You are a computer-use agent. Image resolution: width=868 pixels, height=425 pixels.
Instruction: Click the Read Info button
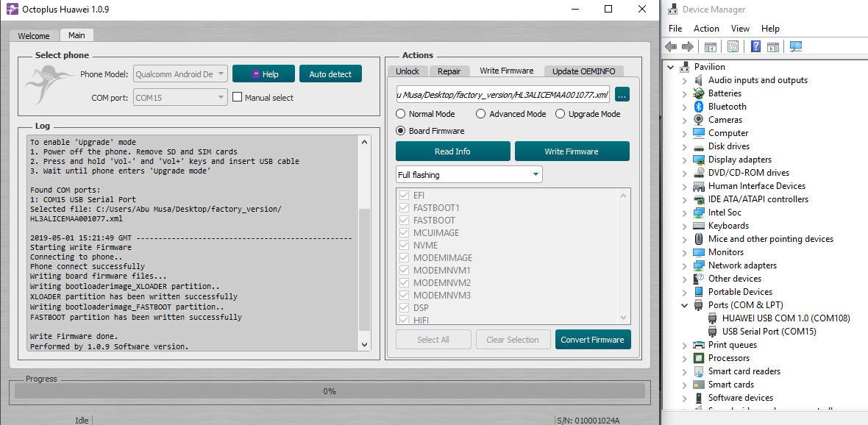[453, 151]
